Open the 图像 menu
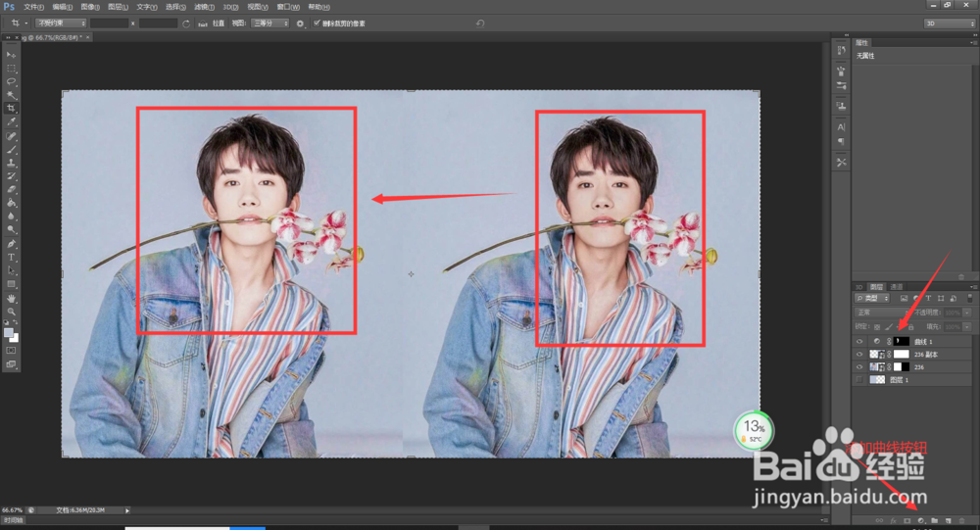This screenshot has width=980, height=530. (90, 7)
